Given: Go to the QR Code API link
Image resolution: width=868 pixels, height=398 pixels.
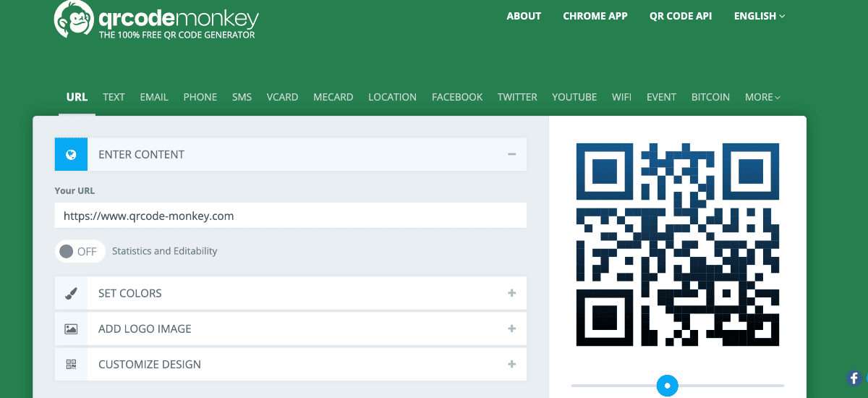Looking at the screenshot, I should tap(680, 16).
